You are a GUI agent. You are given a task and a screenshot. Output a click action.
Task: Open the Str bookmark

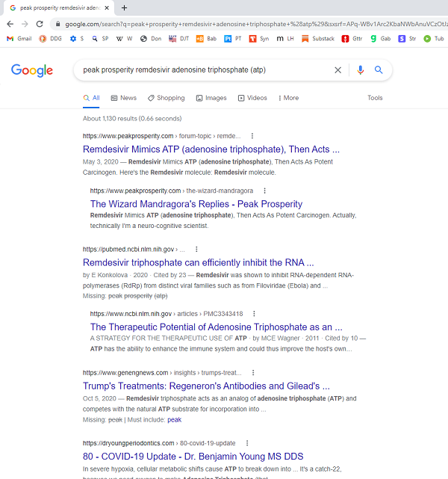407,39
